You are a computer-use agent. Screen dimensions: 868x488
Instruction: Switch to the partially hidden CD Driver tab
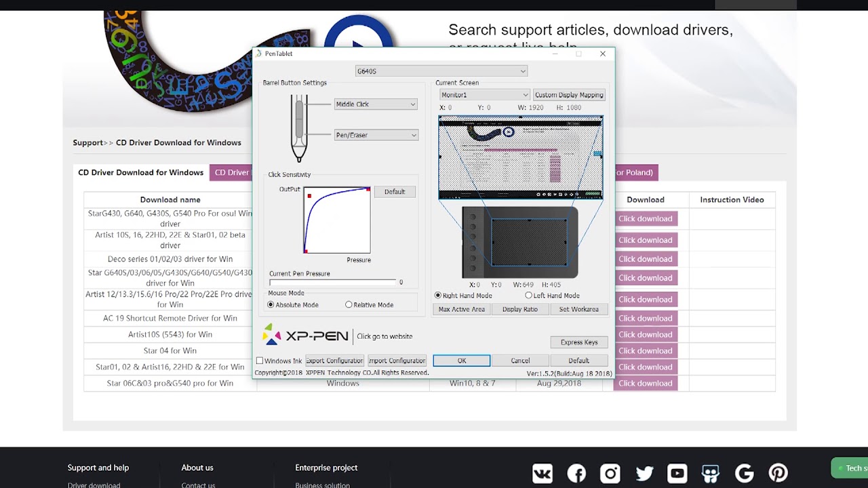(x=231, y=172)
